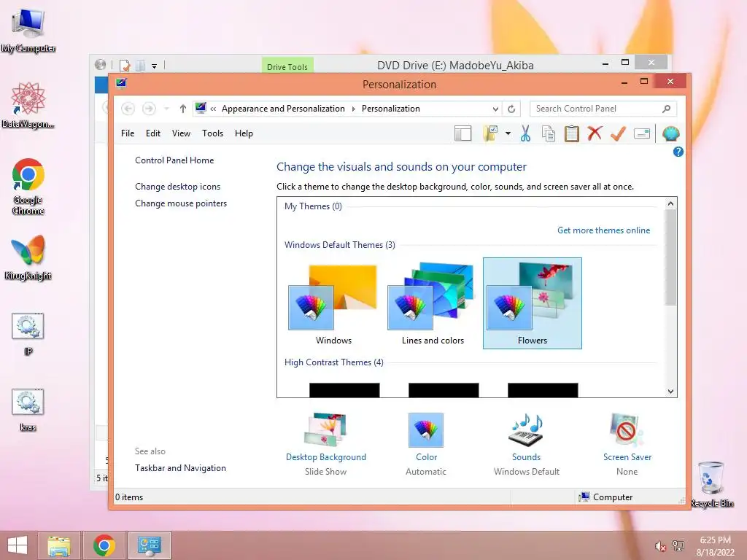Open the File menu
Screen dimensions: 747x560
(x=128, y=134)
